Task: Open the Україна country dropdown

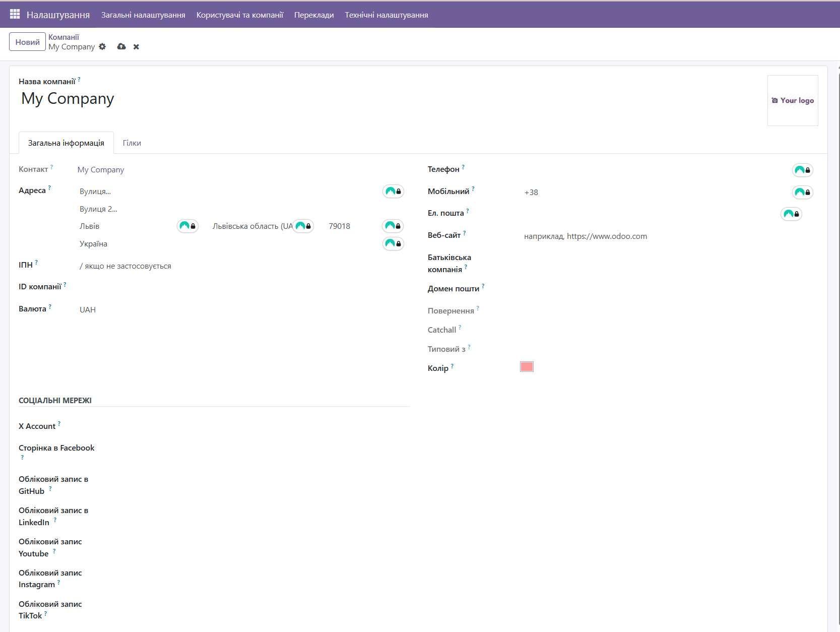Action: tap(227, 244)
